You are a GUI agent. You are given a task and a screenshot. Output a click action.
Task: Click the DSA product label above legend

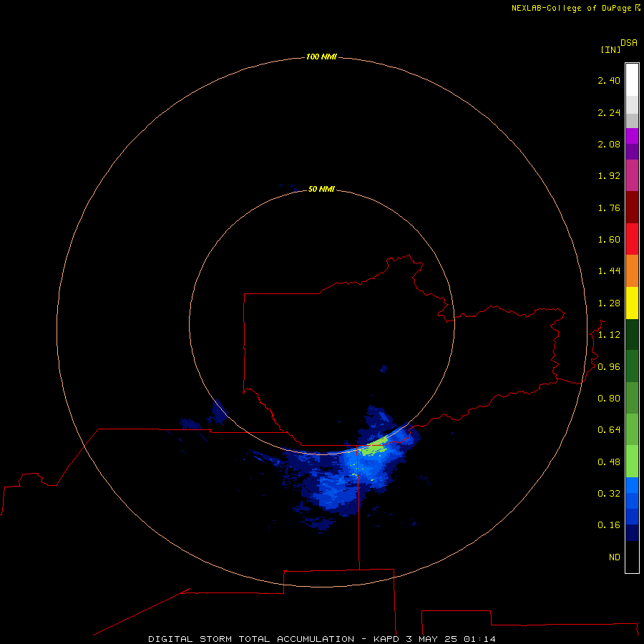tap(629, 43)
